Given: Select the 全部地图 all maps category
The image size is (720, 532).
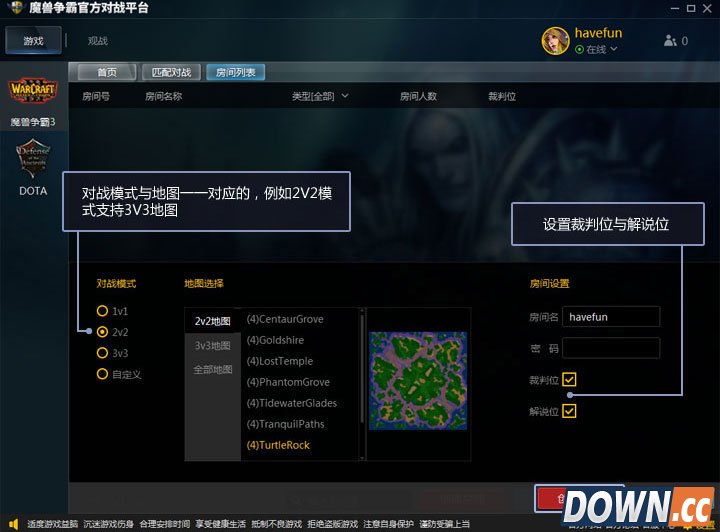Looking at the screenshot, I should (x=213, y=370).
